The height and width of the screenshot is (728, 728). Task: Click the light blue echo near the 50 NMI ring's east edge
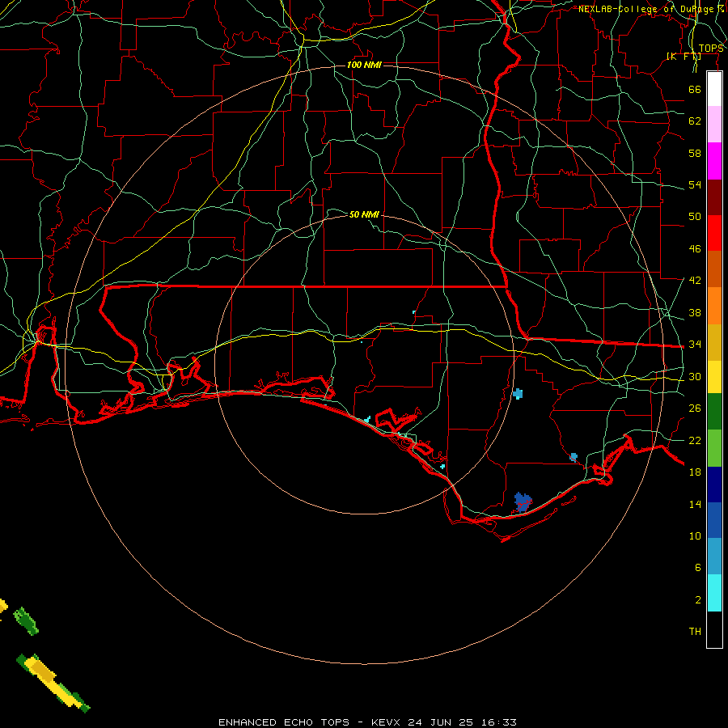coord(518,394)
